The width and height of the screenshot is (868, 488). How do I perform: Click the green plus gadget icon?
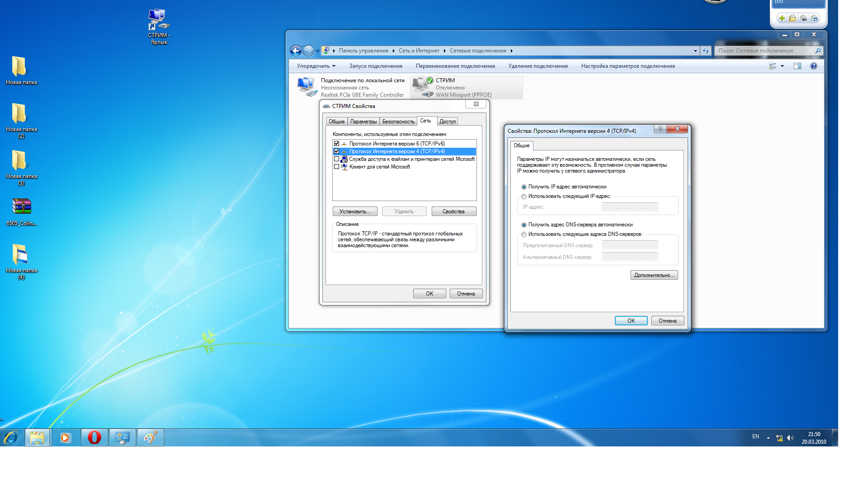782,18
